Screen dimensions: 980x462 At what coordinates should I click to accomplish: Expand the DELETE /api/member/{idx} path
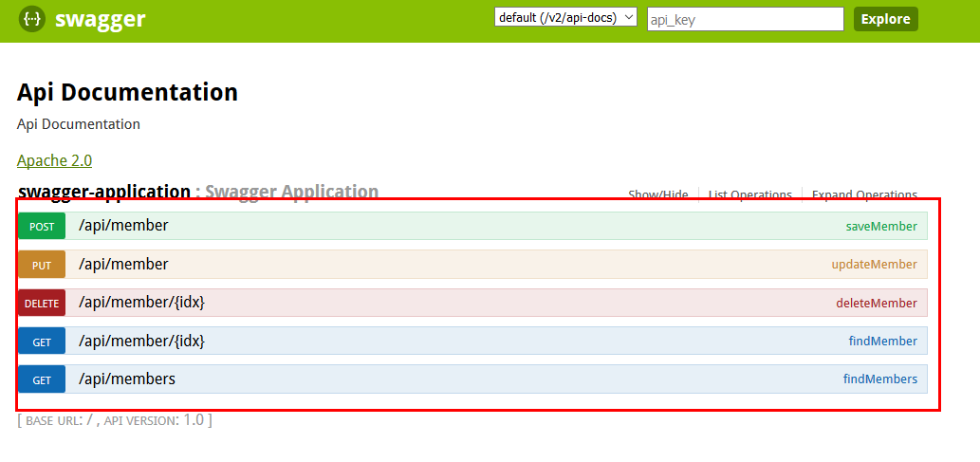(x=142, y=304)
